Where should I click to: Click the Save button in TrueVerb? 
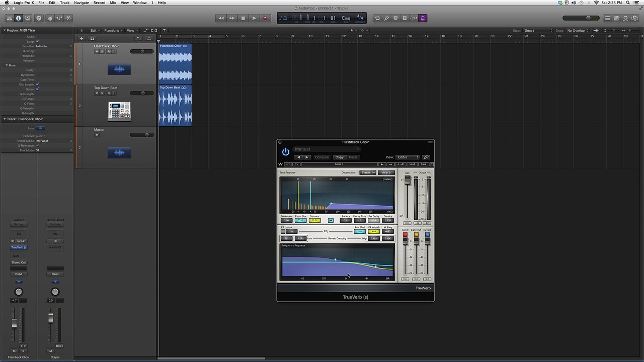click(x=424, y=164)
